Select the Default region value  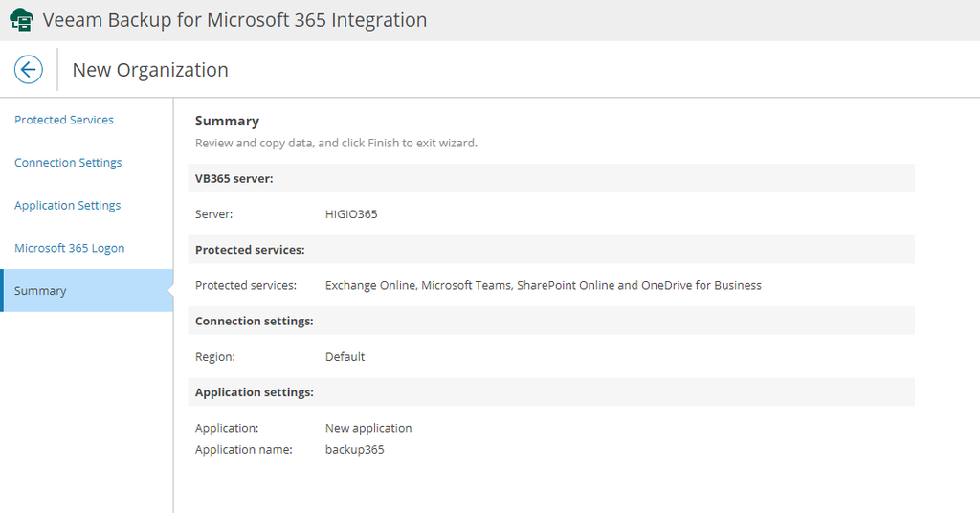(345, 357)
